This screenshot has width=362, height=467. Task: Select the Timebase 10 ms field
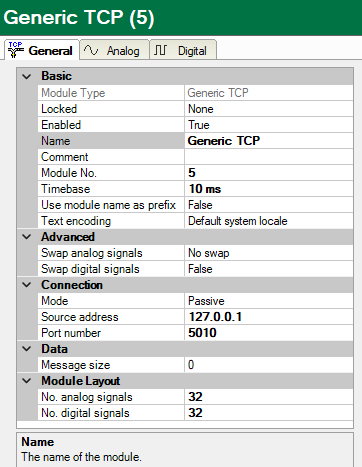pyautogui.click(x=269, y=189)
